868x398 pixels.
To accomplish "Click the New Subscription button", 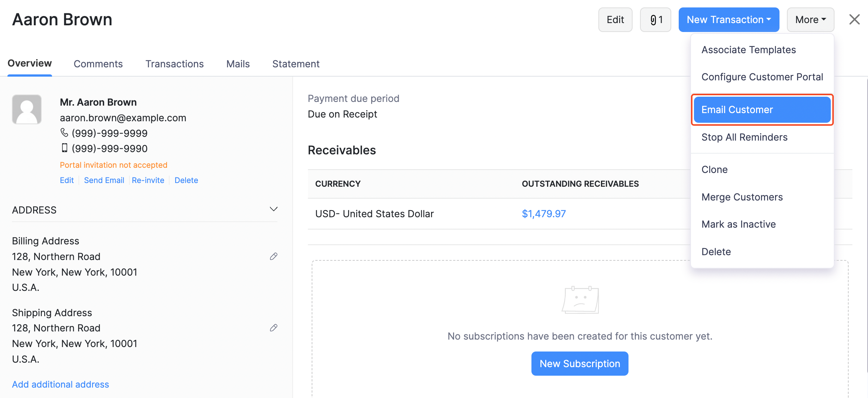I will click(x=579, y=363).
